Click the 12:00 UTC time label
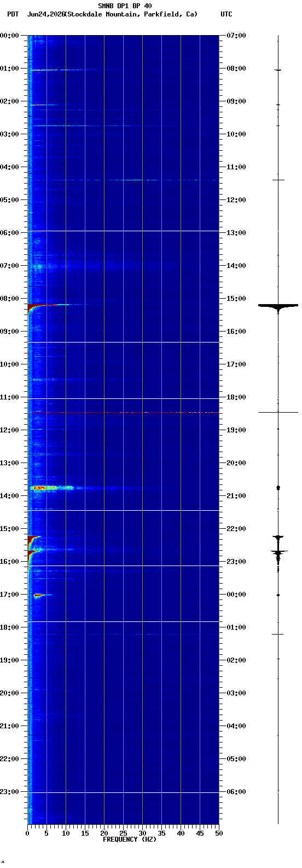The height and width of the screenshot is (868, 302). (236, 200)
